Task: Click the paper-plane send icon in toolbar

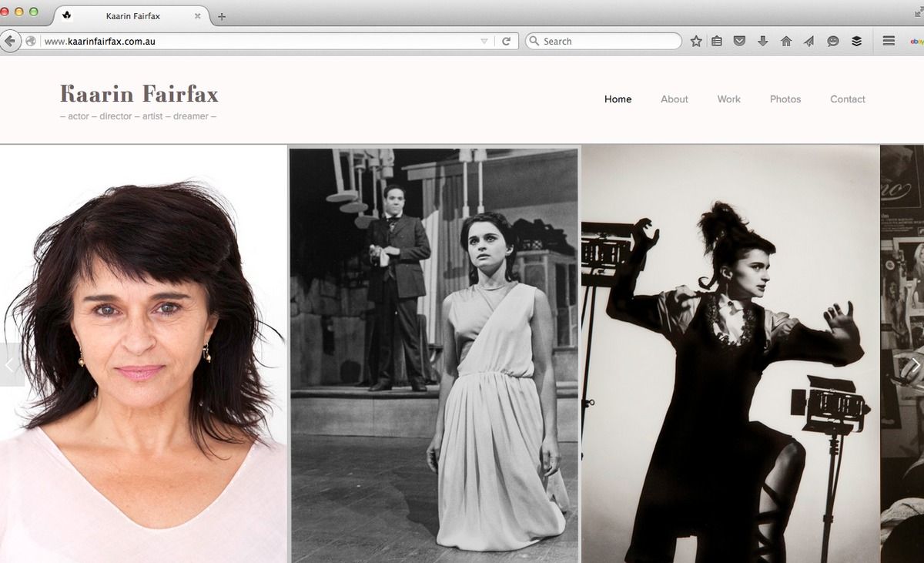Action: [x=808, y=42]
